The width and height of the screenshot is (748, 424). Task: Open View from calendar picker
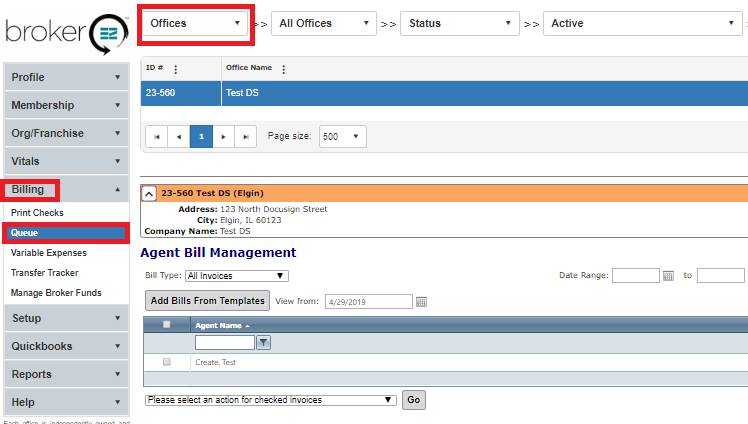421,301
